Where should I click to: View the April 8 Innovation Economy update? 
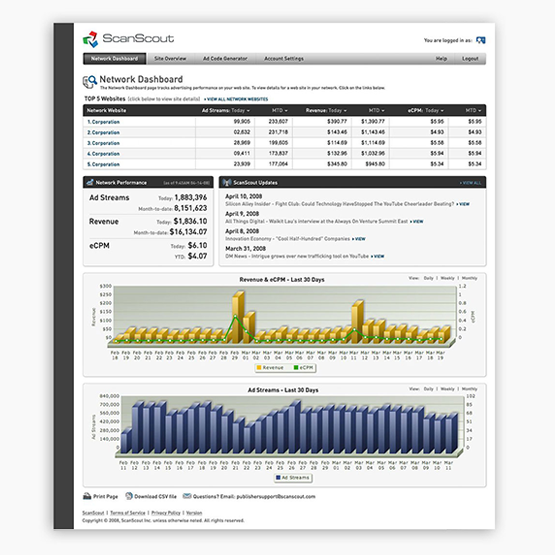coord(359,239)
